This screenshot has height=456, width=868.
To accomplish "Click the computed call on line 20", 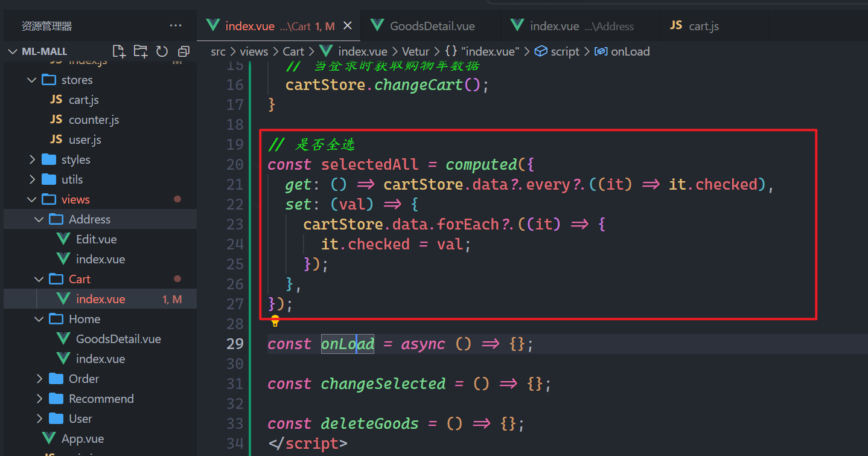I will (x=481, y=164).
